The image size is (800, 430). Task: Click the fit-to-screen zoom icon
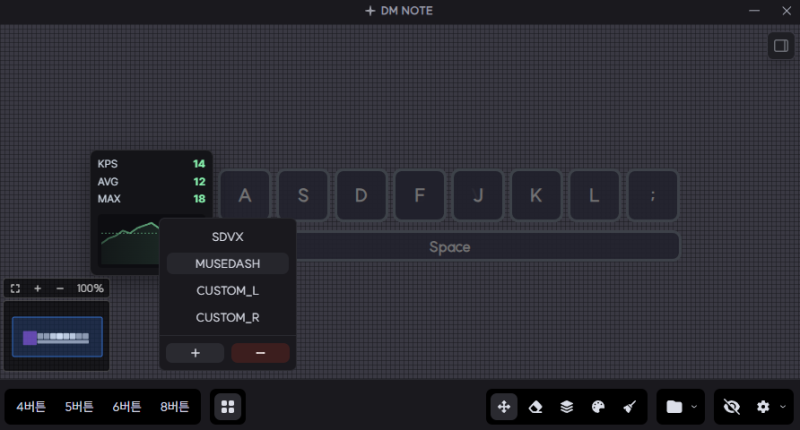(15, 288)
